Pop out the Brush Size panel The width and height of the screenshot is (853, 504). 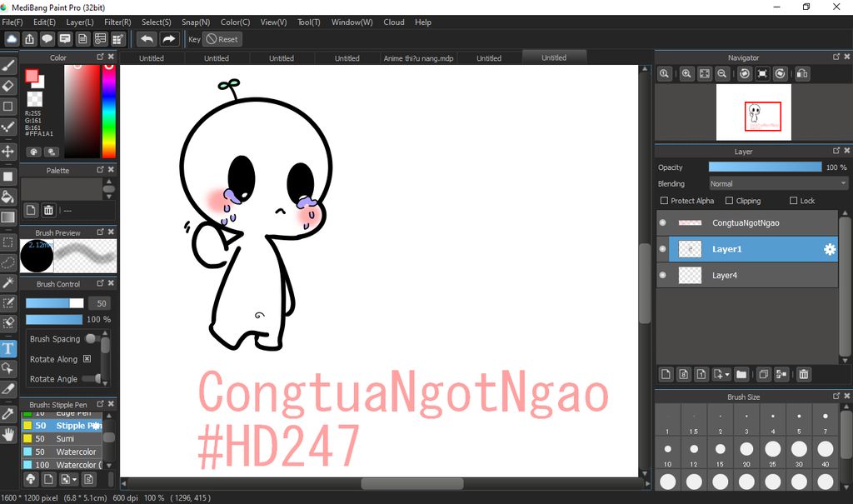[836, 397]
